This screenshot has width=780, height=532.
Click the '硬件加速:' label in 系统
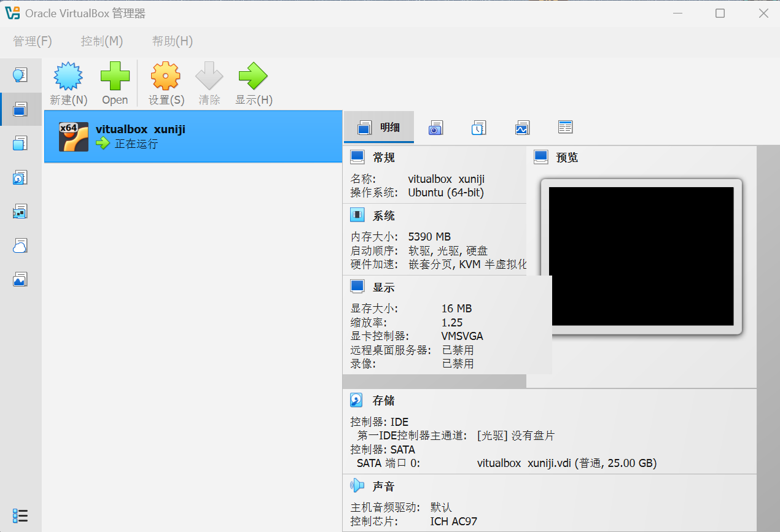375,264
